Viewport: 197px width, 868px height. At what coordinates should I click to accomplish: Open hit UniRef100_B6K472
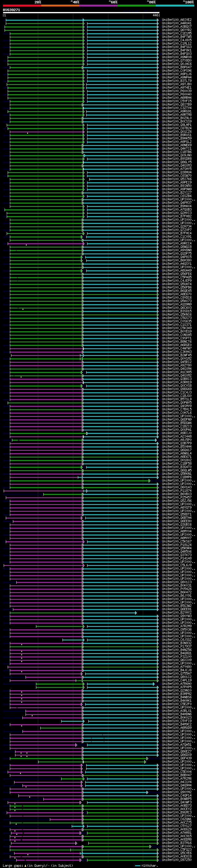click(177, 592)
